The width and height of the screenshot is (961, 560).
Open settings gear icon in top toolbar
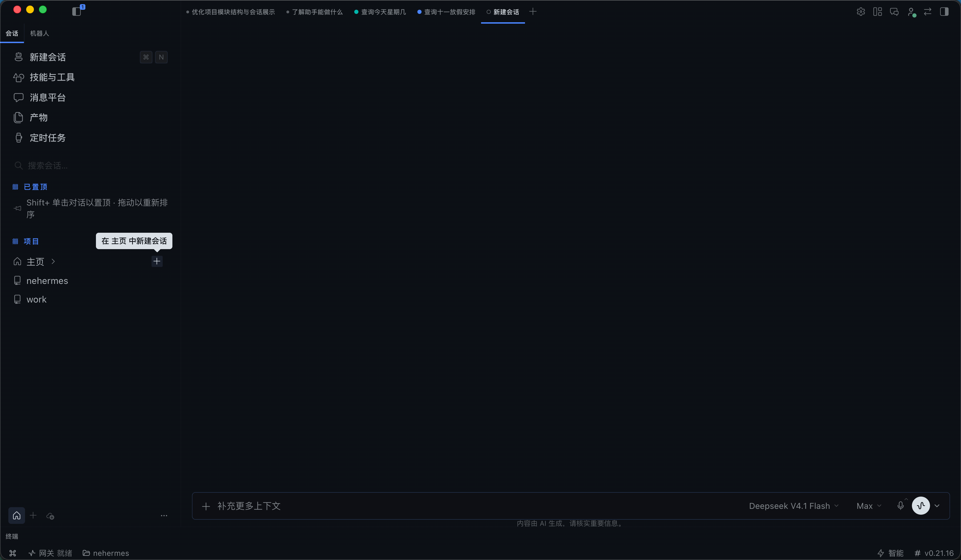coord(861,12)
